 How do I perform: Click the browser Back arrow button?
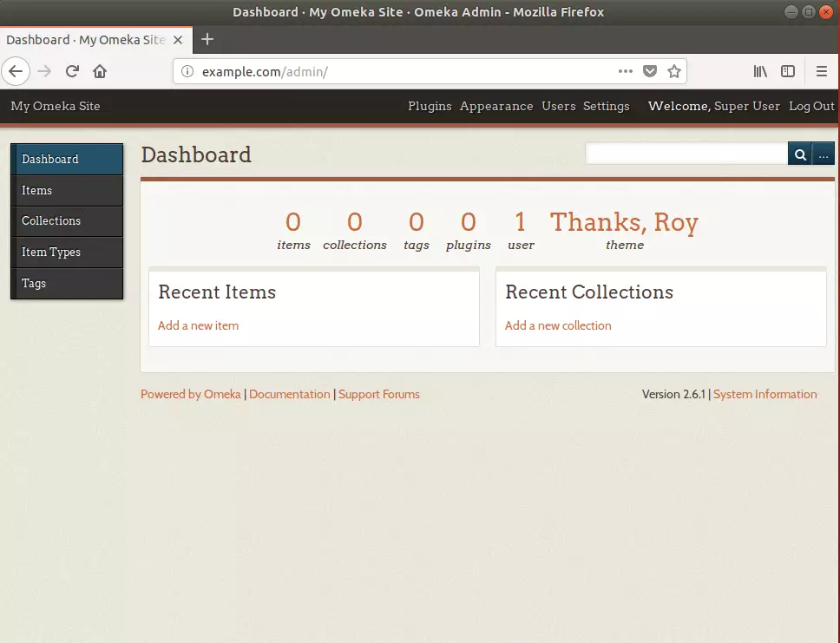16,71
